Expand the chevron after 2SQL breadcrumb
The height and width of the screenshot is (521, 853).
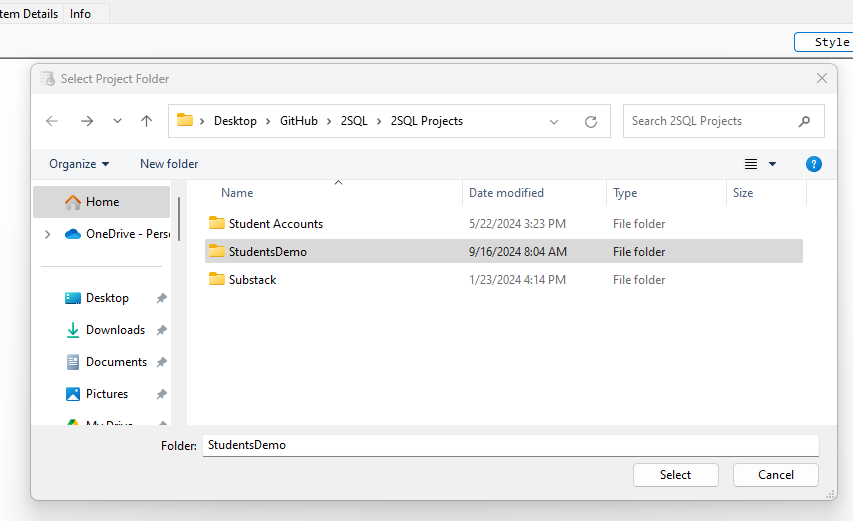tap(379, 121)
